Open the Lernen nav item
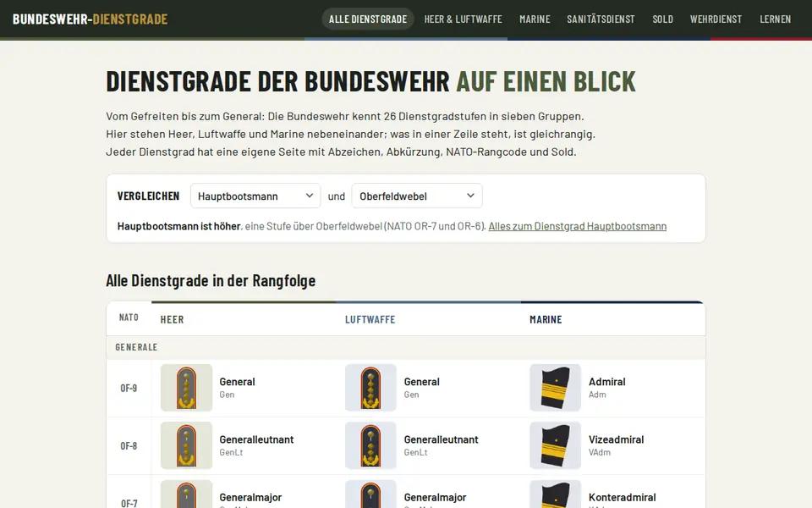 point(776,19)
